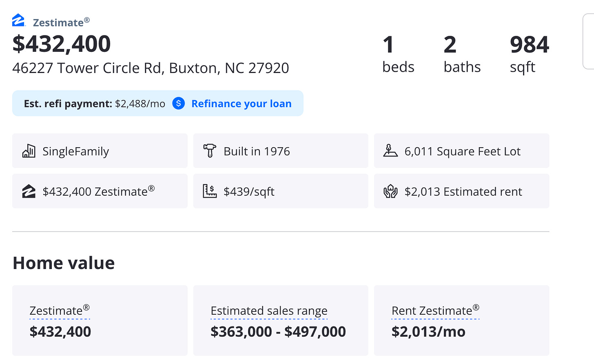The image size is (594, 364).
Task: Click the $439/sqft info tile
Action: 249,192
